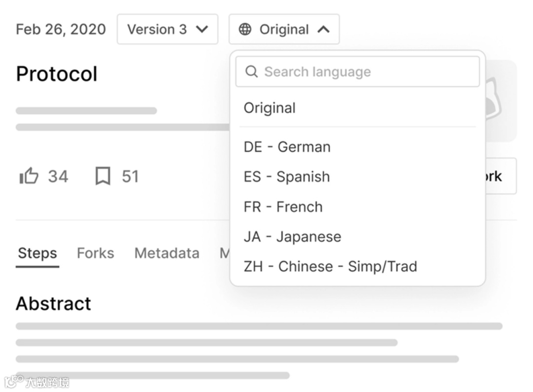
Task: Switch to the Metadata tab
Action: [x=167, y=253]
